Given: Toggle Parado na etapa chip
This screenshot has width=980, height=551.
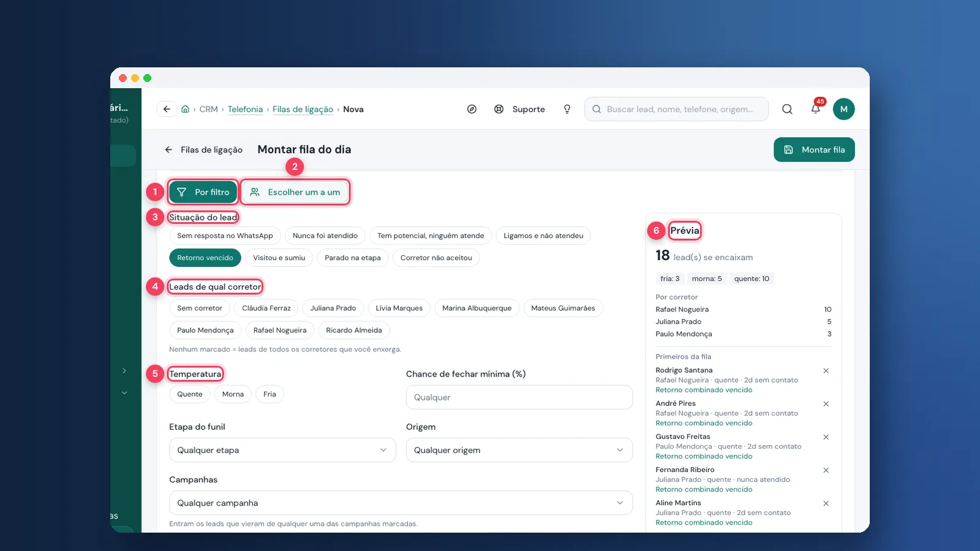Looking at the screenshot, I should 353,258.
